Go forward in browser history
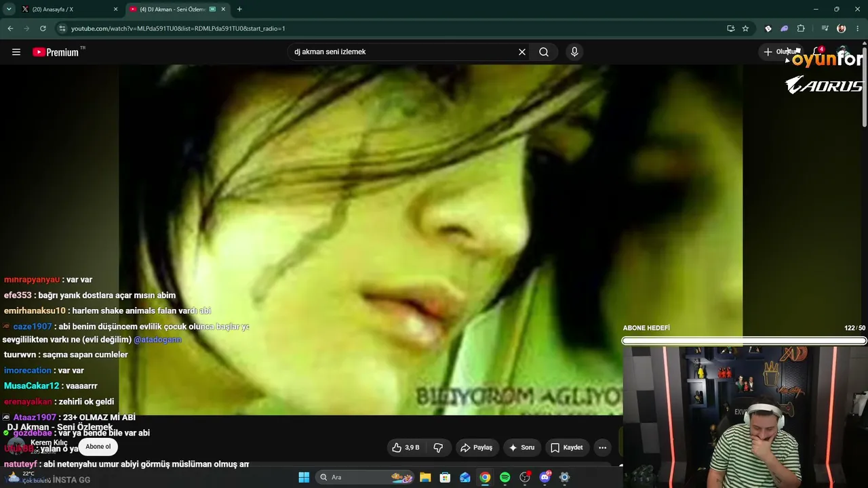This screenshot has width=868, height=488. tap(26, 28)
